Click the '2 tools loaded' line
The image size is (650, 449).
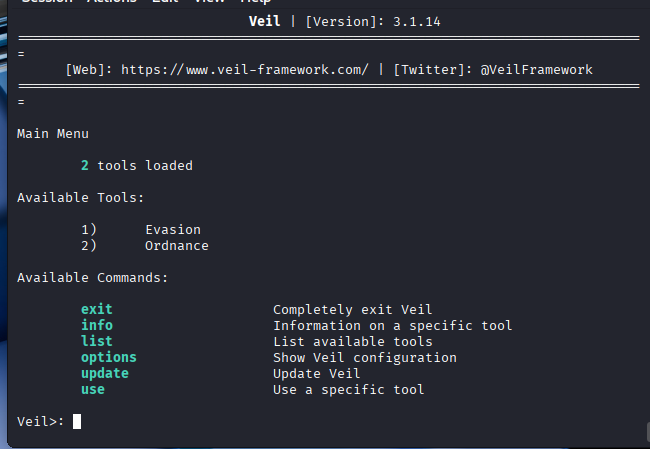click(x=137, y=165)
